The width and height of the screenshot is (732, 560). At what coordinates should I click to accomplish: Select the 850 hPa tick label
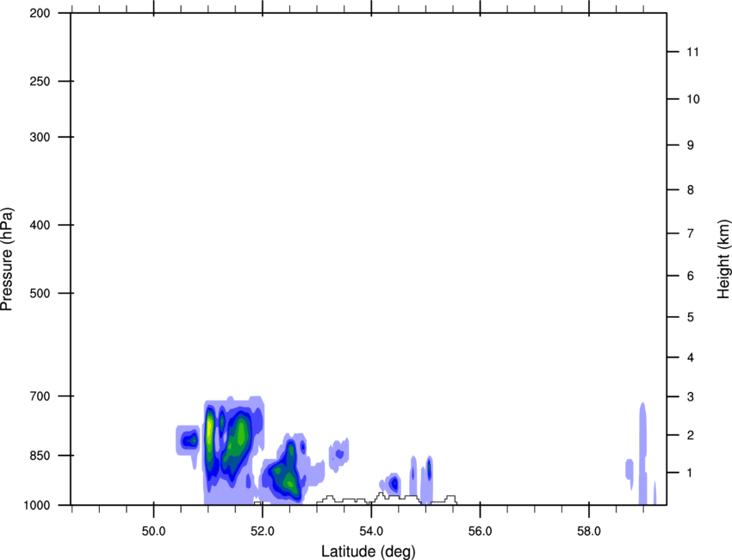(x=40, y=456)
